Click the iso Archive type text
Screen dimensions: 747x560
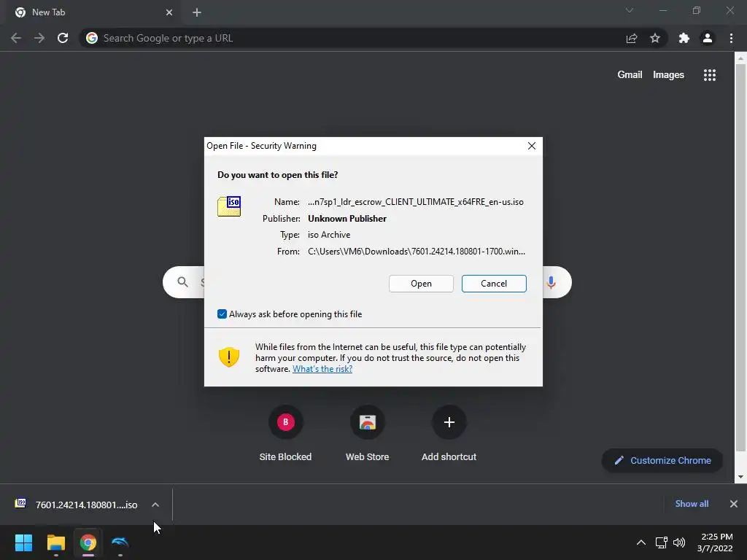coord(329,235)
